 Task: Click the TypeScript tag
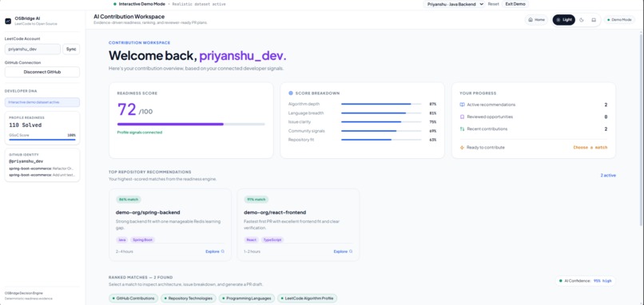point(272,240)
